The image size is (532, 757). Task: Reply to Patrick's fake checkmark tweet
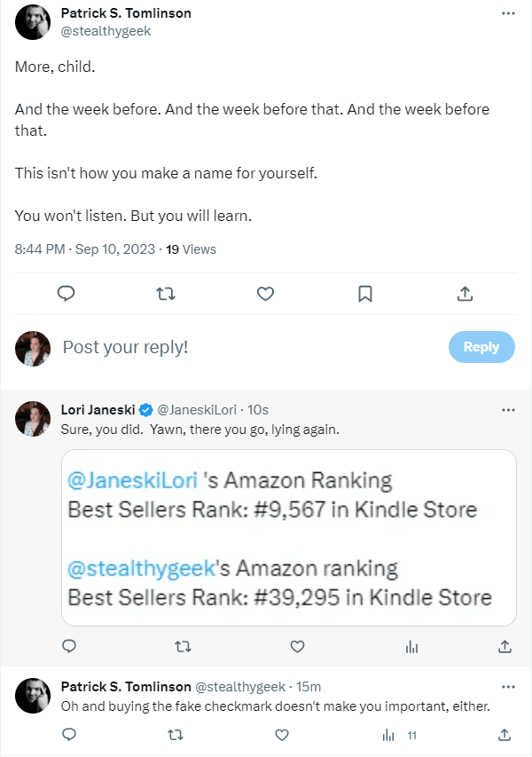(68, 735)
